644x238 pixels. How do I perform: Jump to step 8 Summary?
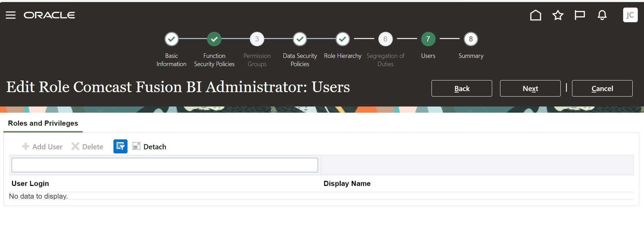(x=471, y=39)
